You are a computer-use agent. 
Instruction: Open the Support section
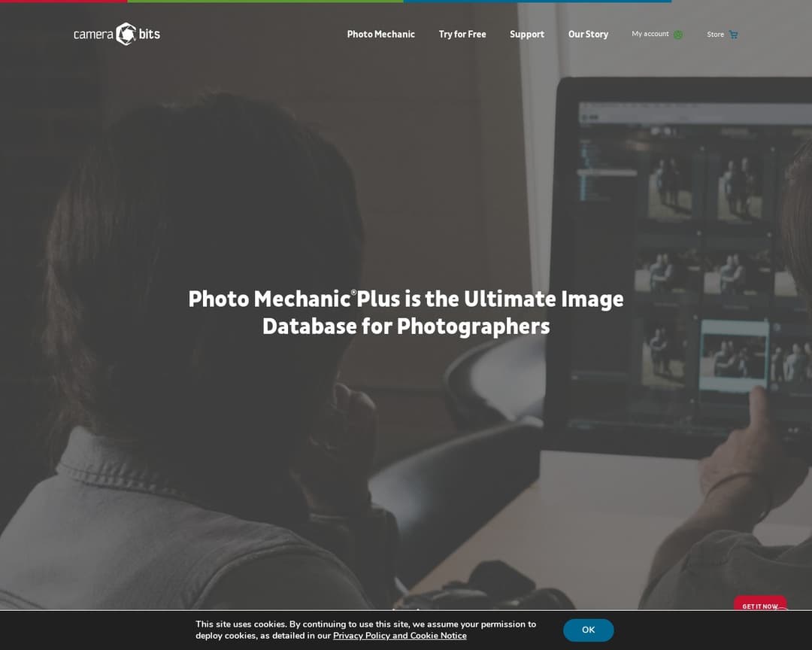(527, 34)
